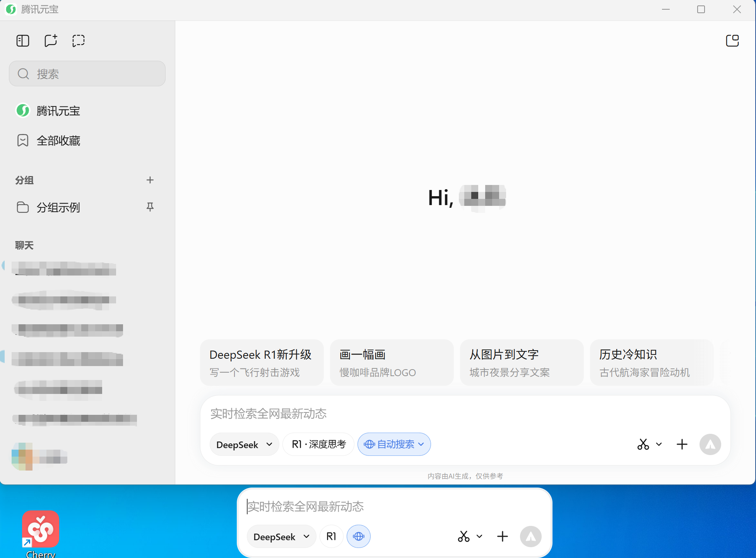Collapse the left sidebar panel icon
The height and width of the screenshot is (558, 756).
23,41
